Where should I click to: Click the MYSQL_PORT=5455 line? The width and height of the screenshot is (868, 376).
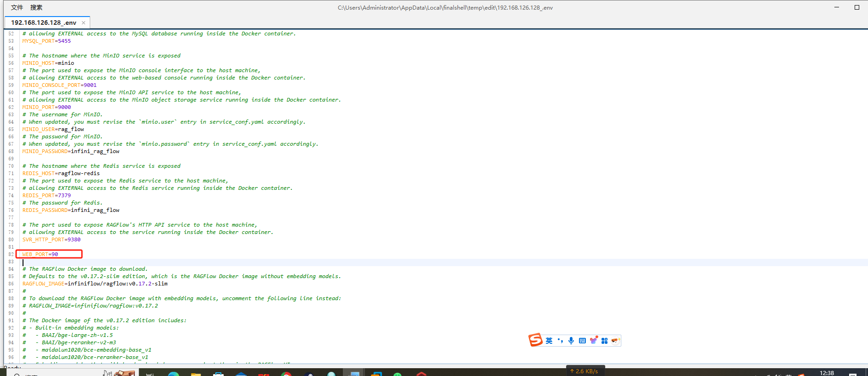[x=46, y=41]
